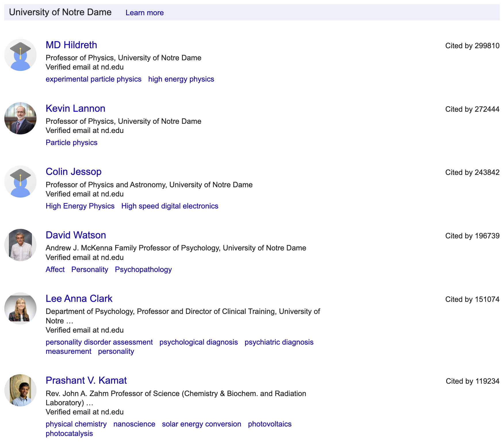Click the 'Cited by 272444' text
This screenshot has width=504, height=442.
tap(472, 109)
